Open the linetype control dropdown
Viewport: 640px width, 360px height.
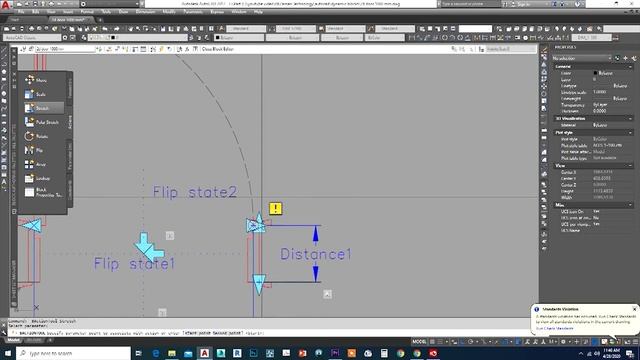tap(292, 38)
